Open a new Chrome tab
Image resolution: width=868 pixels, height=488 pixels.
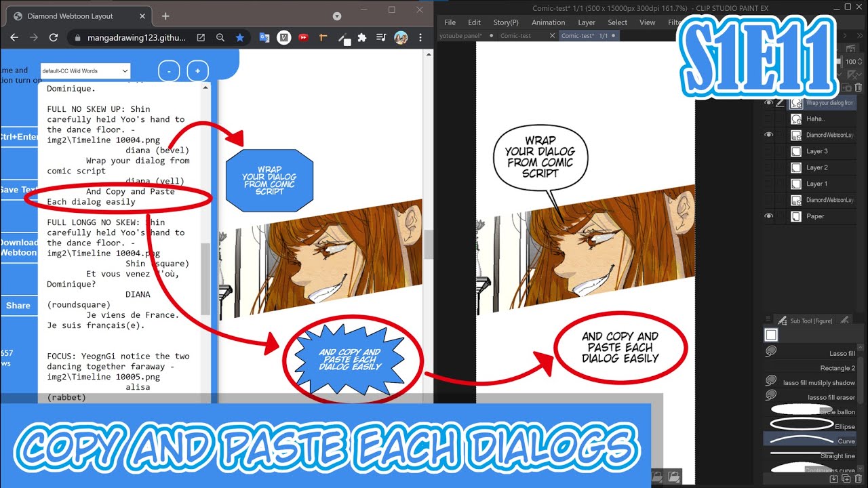coord(165,16)
